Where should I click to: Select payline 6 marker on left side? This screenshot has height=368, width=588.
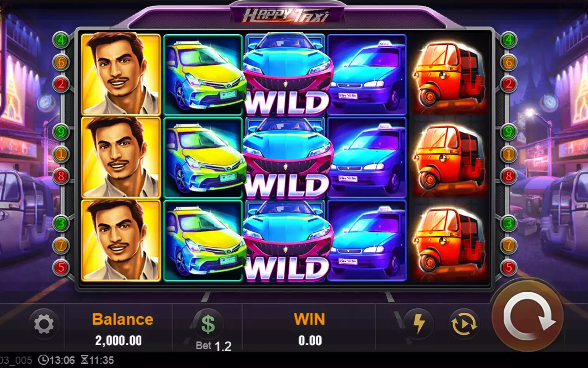pyautogui.click(x=61, y=62)
